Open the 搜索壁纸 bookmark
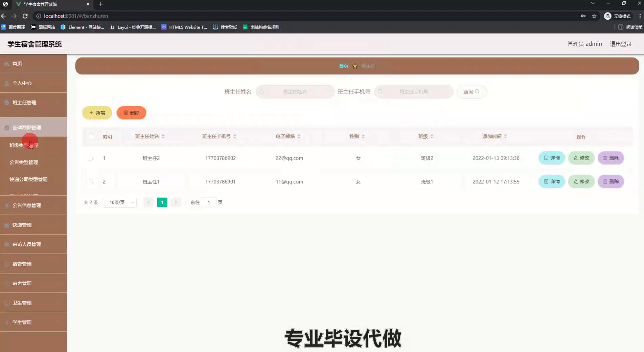 [225, 27]
